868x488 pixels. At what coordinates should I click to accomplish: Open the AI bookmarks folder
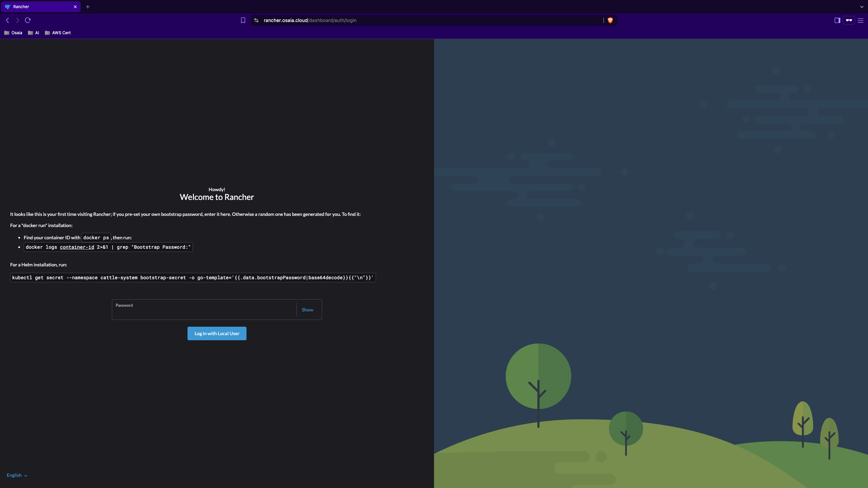[34, 33]
